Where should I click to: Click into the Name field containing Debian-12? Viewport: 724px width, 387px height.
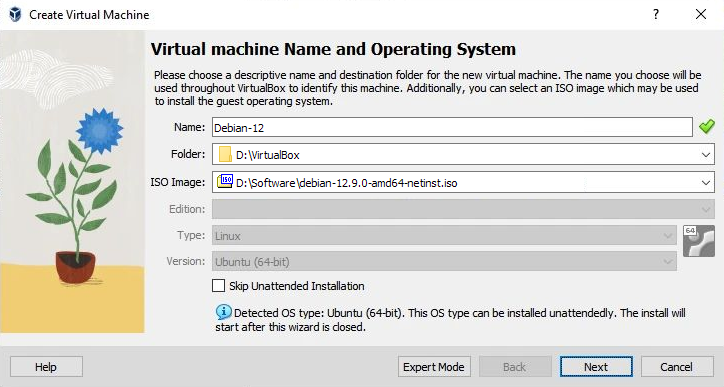(x=452, y=127)
